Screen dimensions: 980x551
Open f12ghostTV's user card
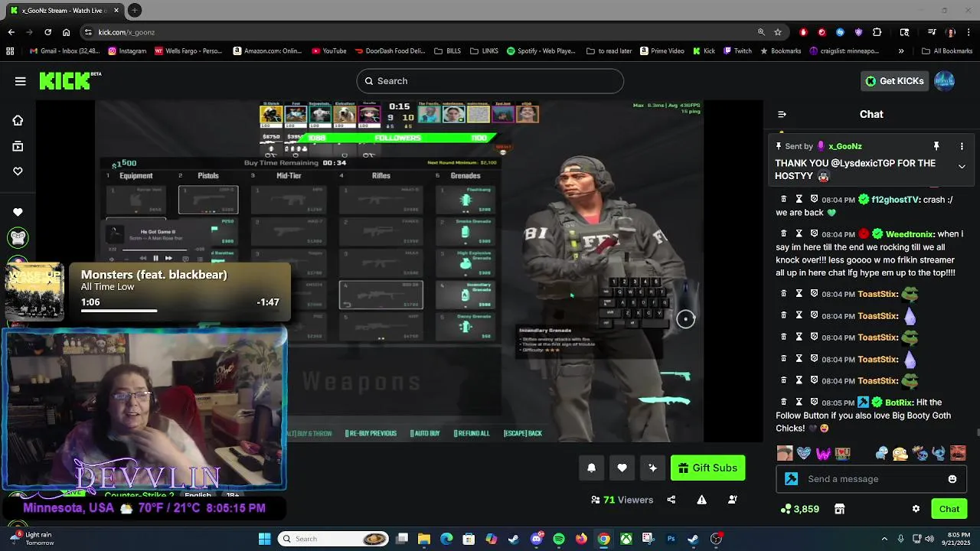pyautogui.click(x=895, y=200)
